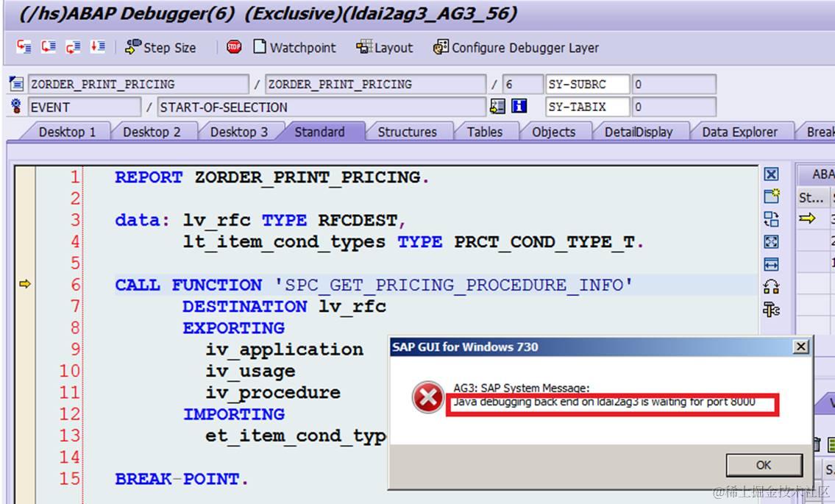Click the Step Over (execute) icon

49,47
